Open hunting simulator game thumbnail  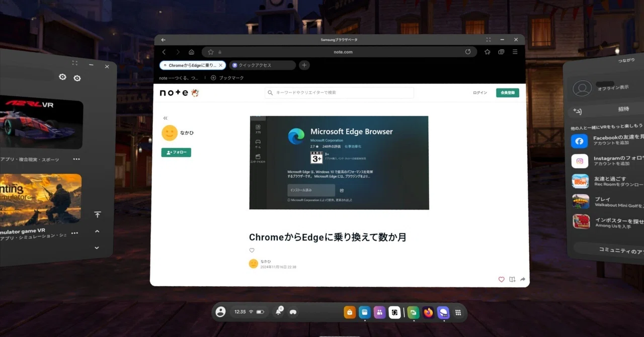click(x=40, y=200)
